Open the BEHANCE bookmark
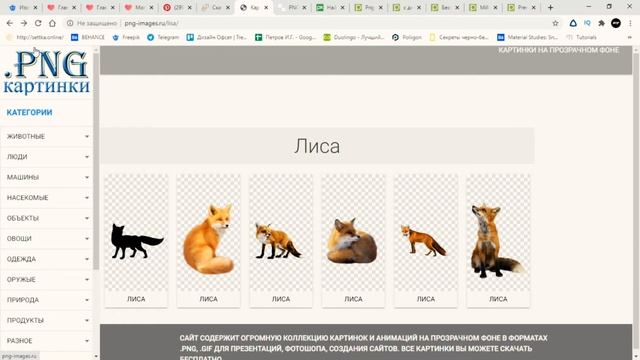 88,37
